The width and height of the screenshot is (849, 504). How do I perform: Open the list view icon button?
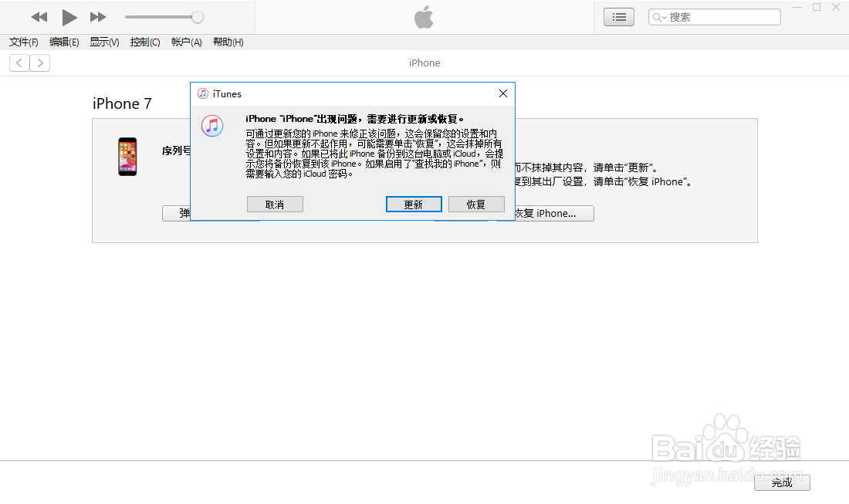click(x=619, y=17)
